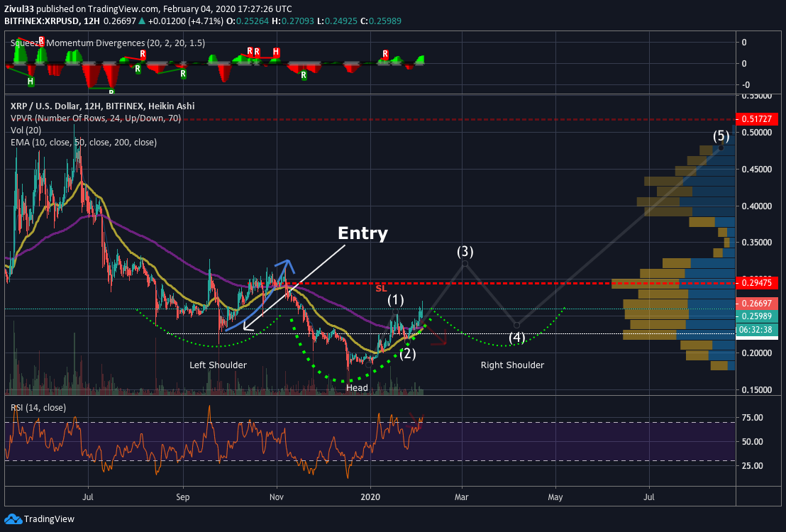Click the +0.01200 (+4.71%) change value
The width and height of the screenshot is (786, 532).
tap(185, 21)
